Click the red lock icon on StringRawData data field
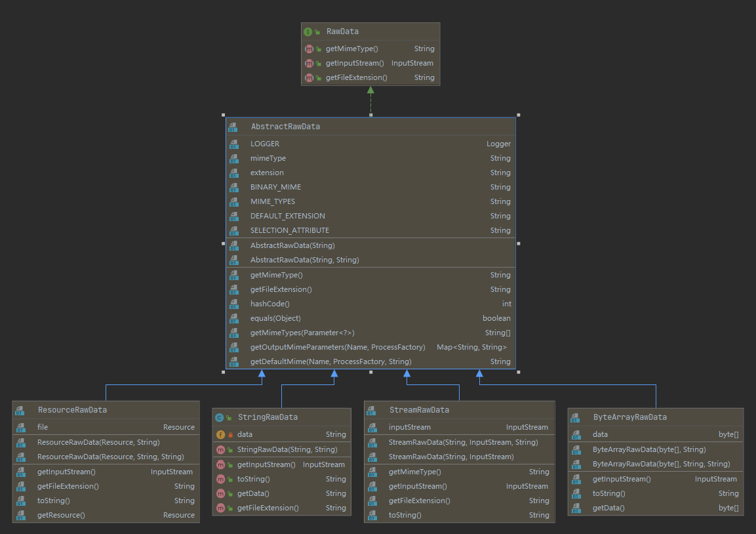This screenshot has height=534, width=756. point(230,435)
